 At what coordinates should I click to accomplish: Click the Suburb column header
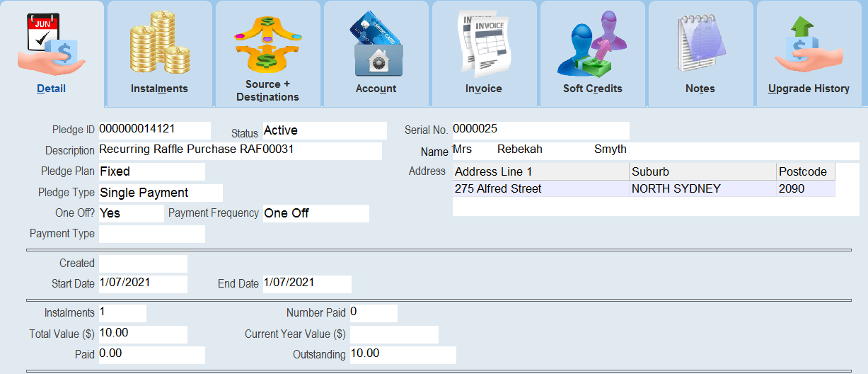[702, 171]
